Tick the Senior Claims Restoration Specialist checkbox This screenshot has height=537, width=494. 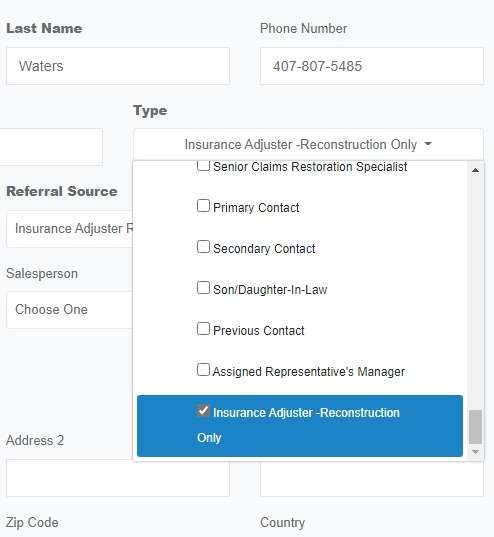point(203,166)
